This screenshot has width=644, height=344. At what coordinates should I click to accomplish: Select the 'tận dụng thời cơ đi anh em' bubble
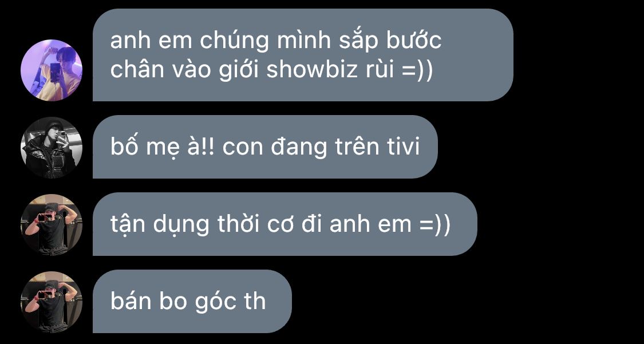pyautogui.click(x=285, y=224)
